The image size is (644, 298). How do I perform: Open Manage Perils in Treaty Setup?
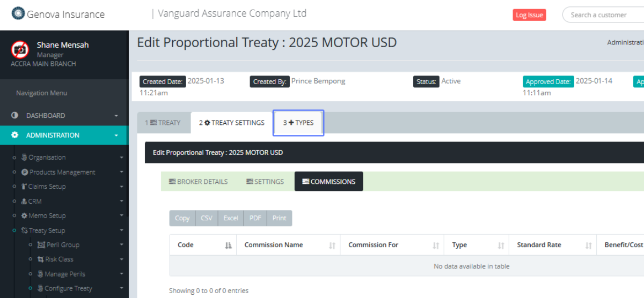click(64, 274)
